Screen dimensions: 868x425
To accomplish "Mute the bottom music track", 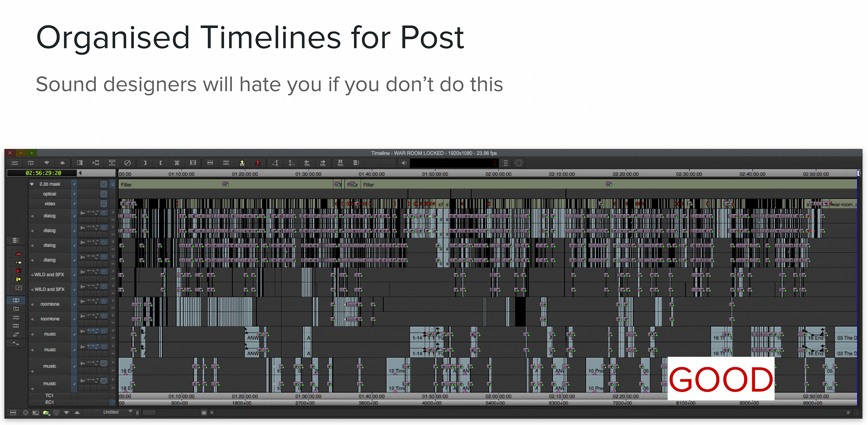I will (x=113, y=388).
